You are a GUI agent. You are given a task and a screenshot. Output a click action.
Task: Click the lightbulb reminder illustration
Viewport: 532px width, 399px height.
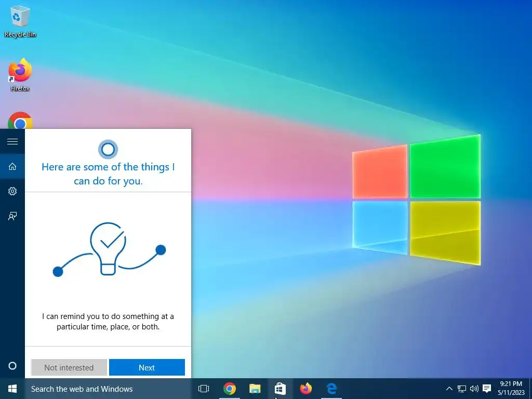(x=109, y=249)
